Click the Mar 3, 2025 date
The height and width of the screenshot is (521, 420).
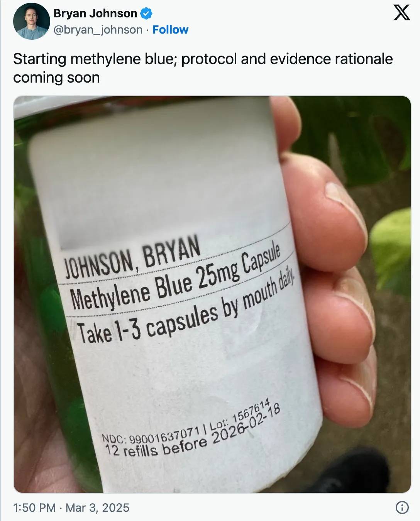[98, 507]
